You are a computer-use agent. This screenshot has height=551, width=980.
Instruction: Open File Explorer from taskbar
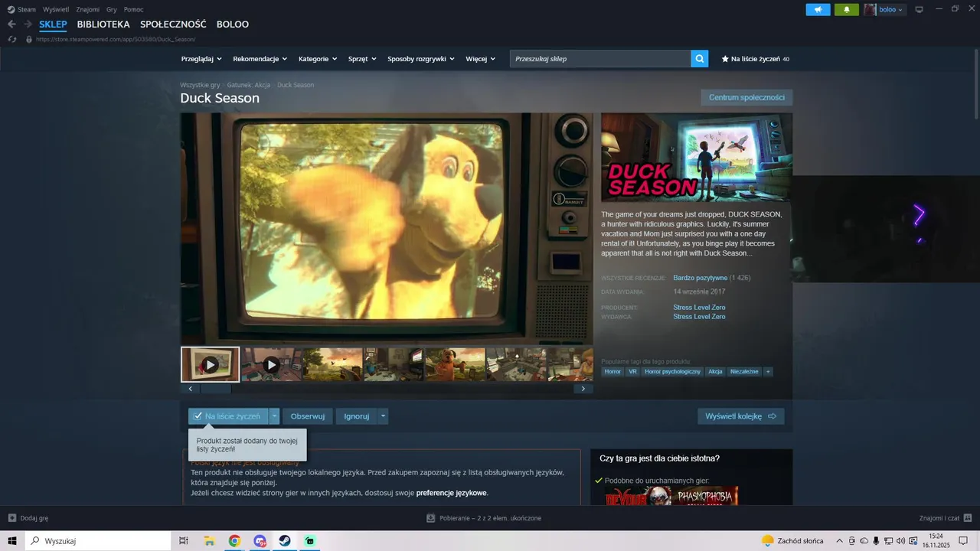tap(209, 541)
